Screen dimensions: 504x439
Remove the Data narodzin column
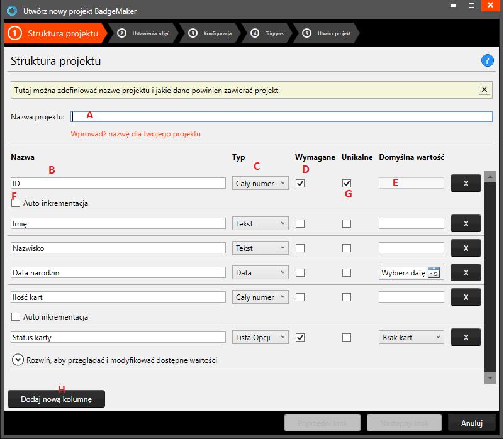click(466, 272)
